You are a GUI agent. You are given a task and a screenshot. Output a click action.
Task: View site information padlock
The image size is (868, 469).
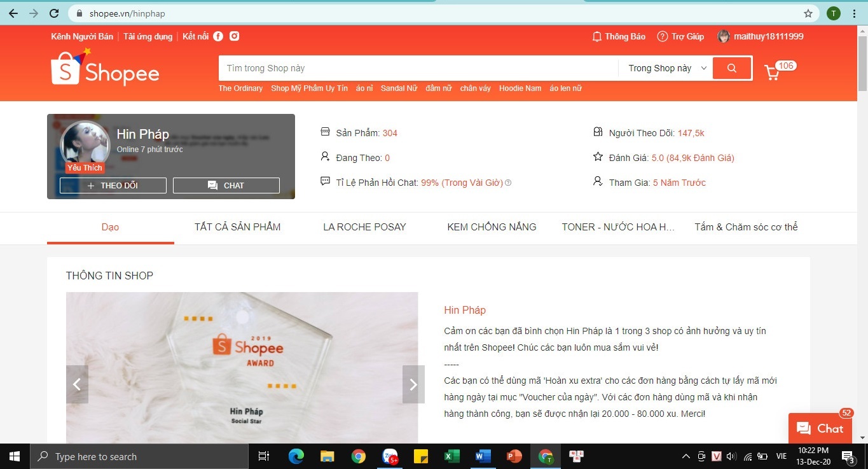(79, 13)
